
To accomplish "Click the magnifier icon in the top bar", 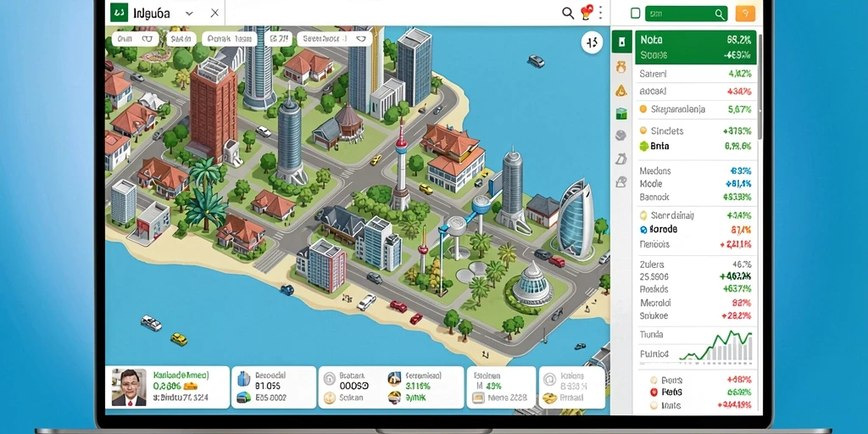I will point(567,13).
